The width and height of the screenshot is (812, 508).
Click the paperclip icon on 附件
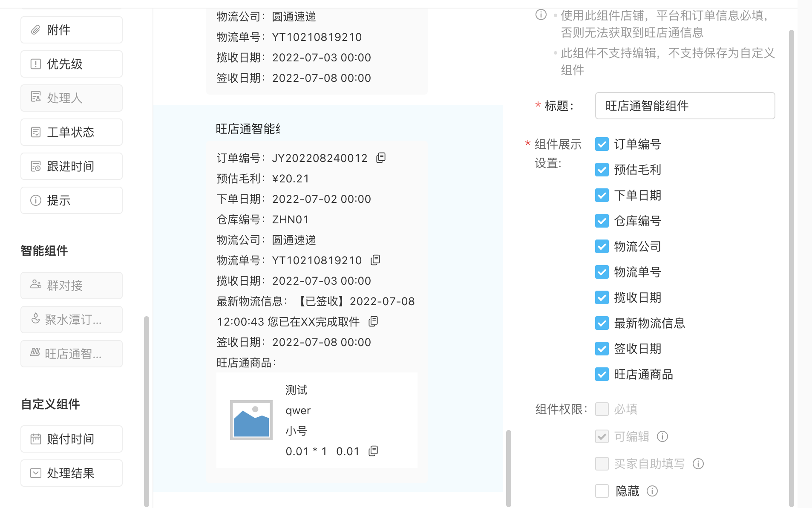36,30
